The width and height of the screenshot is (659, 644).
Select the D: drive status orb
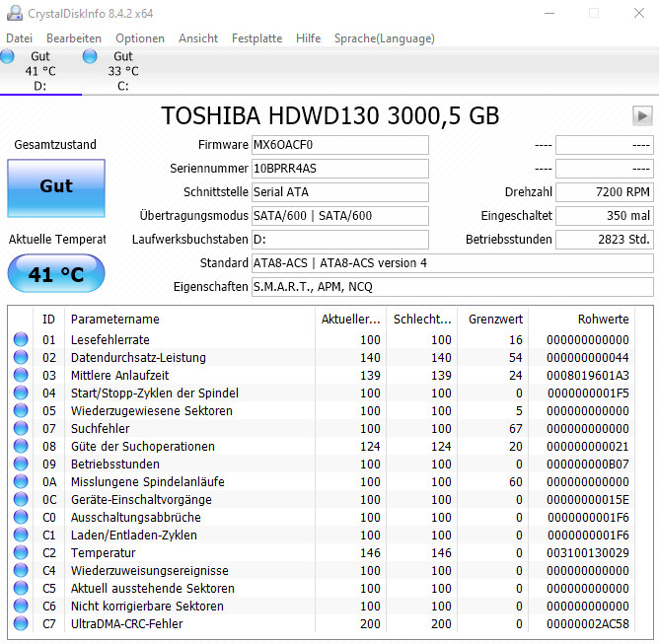7,56
